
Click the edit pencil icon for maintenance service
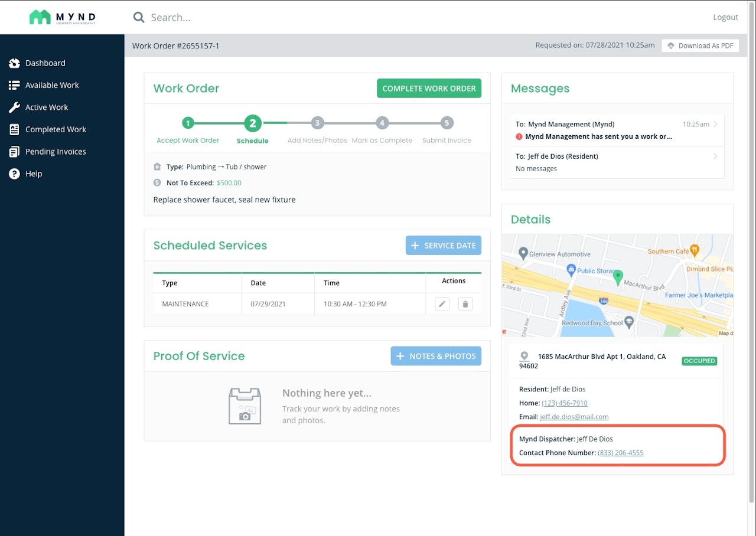click(x=442, y=304)
